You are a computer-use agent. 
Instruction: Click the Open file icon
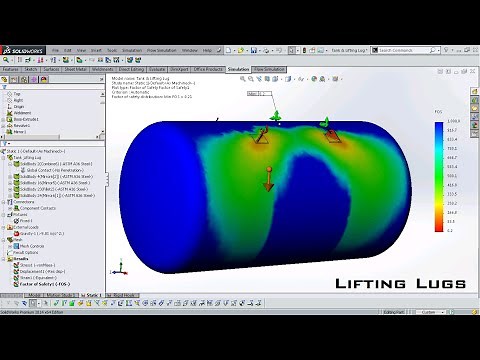[x=240, y=50]
